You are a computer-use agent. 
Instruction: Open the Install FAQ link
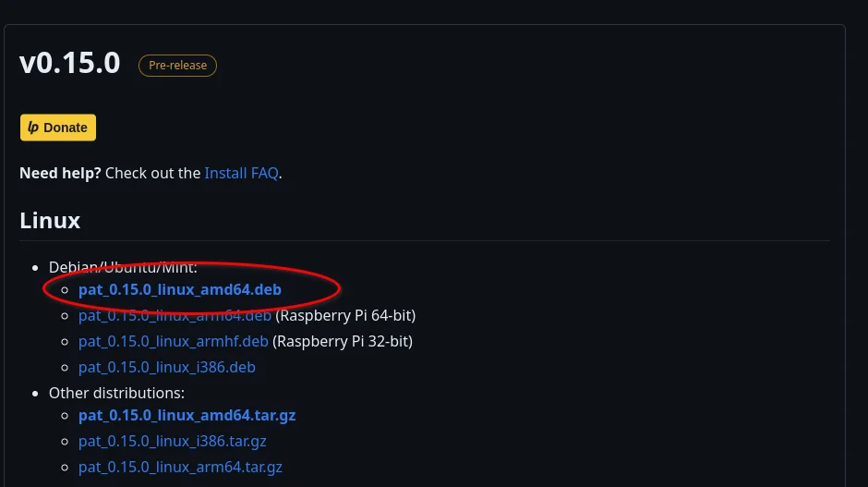(x=241, y=173)
